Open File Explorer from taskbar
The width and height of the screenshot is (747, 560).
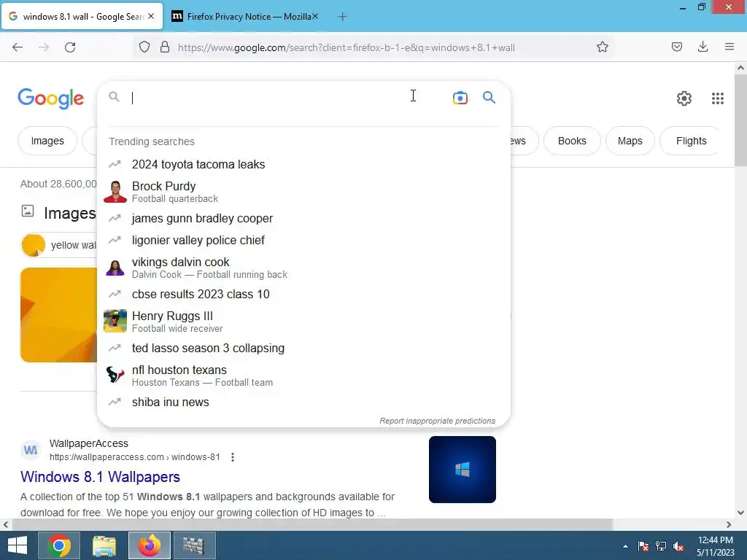[x=104, y=545]
